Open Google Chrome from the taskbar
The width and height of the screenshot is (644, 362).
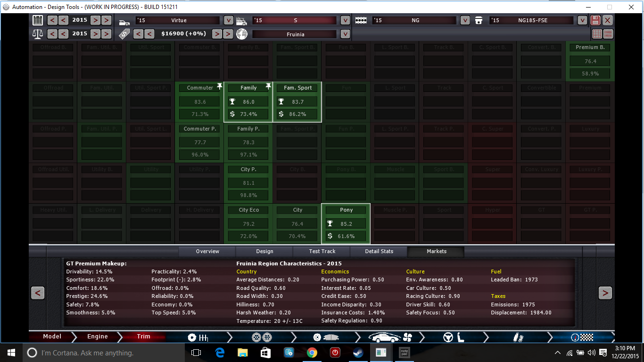[x=312, y=353]
